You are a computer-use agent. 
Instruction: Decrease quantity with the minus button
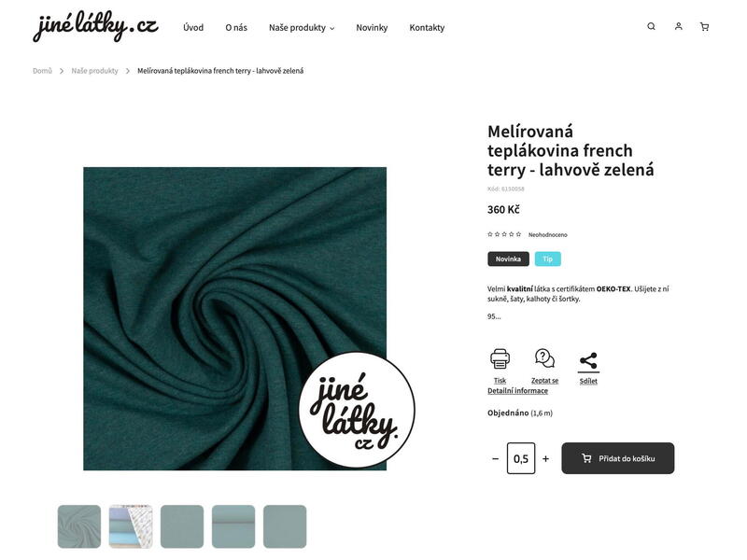[x=495, y=458]
